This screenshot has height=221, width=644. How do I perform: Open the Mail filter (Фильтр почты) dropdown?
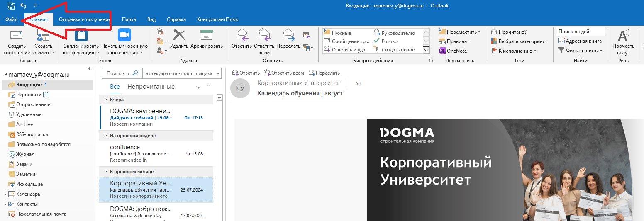click(x=580, y=51)
